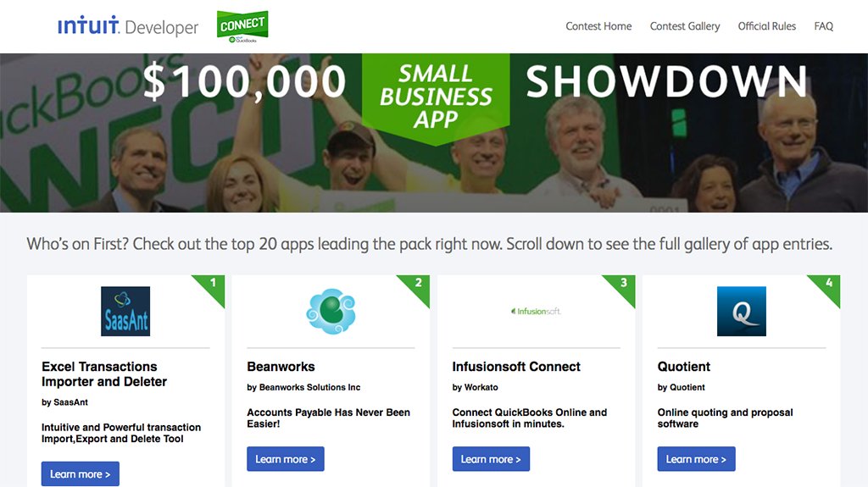Click the Small Business App banner badge
Screen dimensions: 868x487
coord(436,97)
